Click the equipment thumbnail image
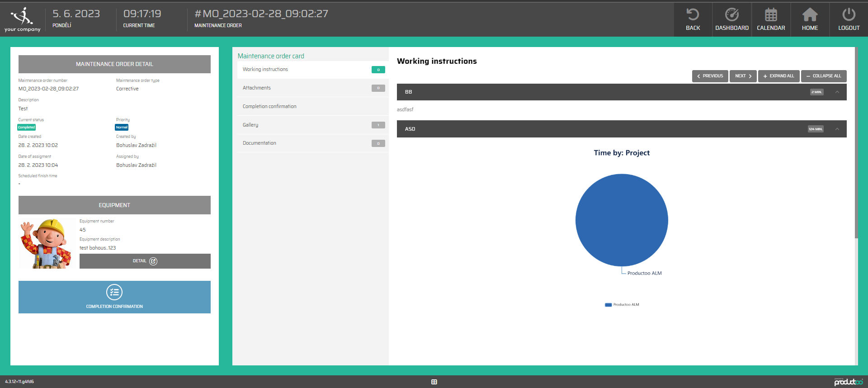Screen dimensions: 868x388 pyautogui.click(x=46, y=244)
